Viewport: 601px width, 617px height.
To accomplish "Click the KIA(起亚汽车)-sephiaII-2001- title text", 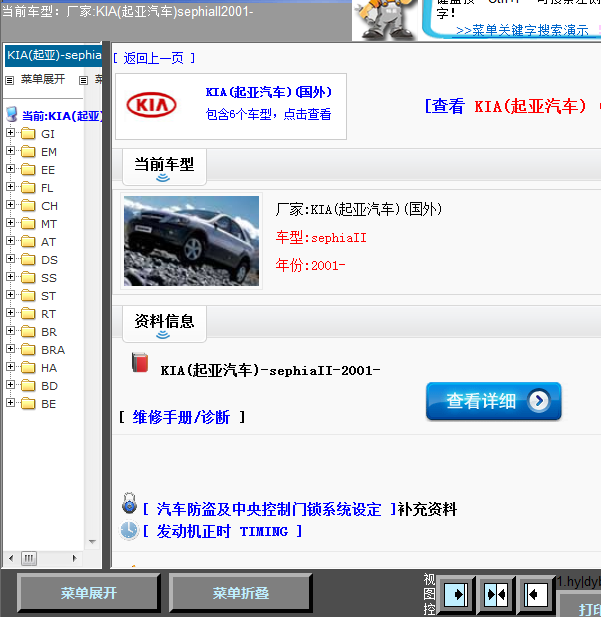I will coord(270,370).
